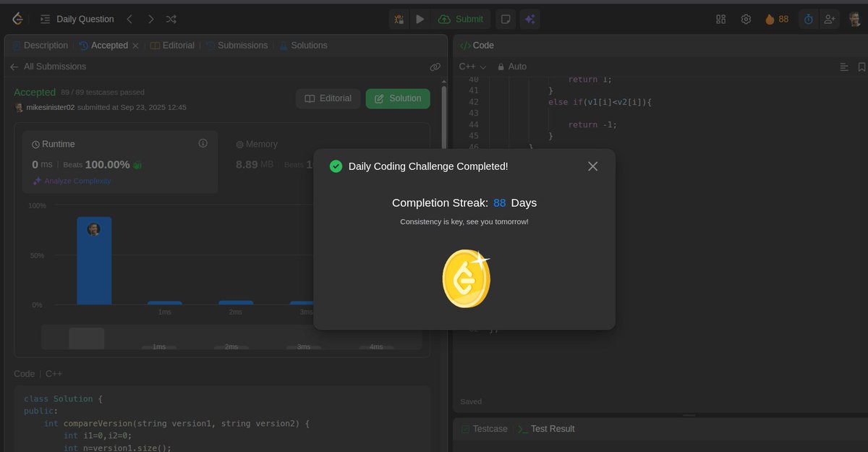
Task: Go to the previous question
Action: pos(129,19)
